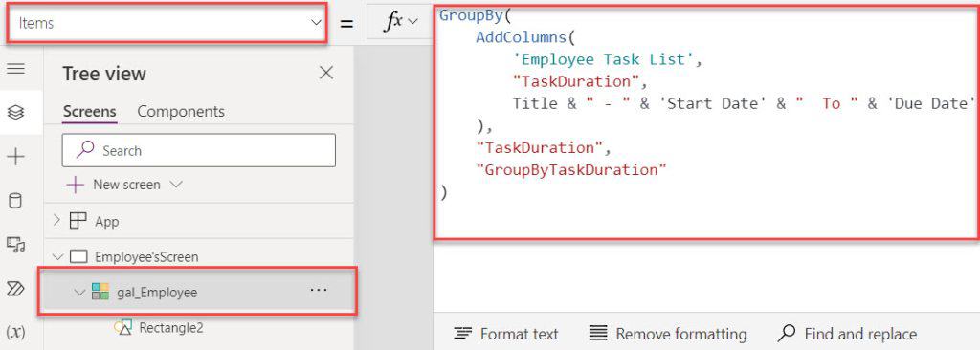
Task: Expand the App tree node
Action: pyautogui.click(x=56, y=221)
